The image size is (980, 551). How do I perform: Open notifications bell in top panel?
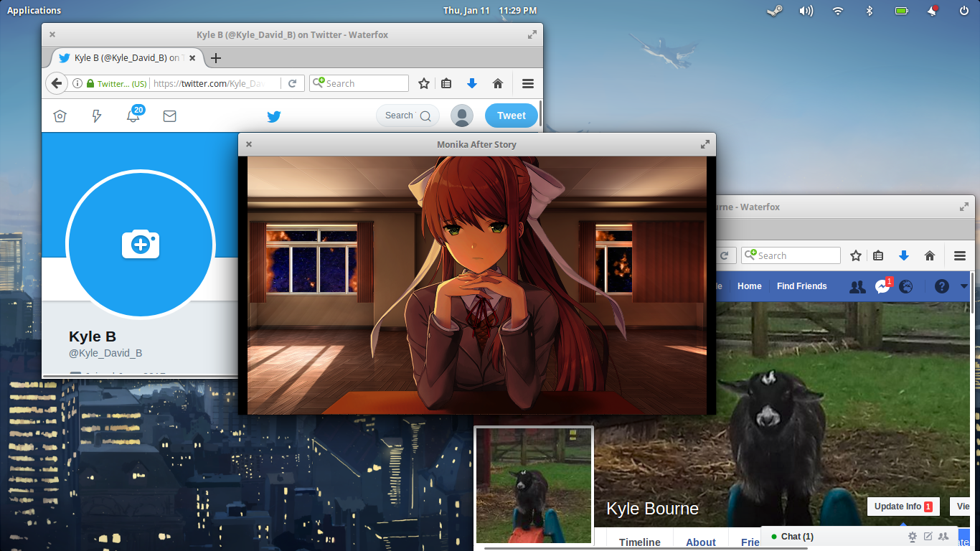(x=933, y=11)
